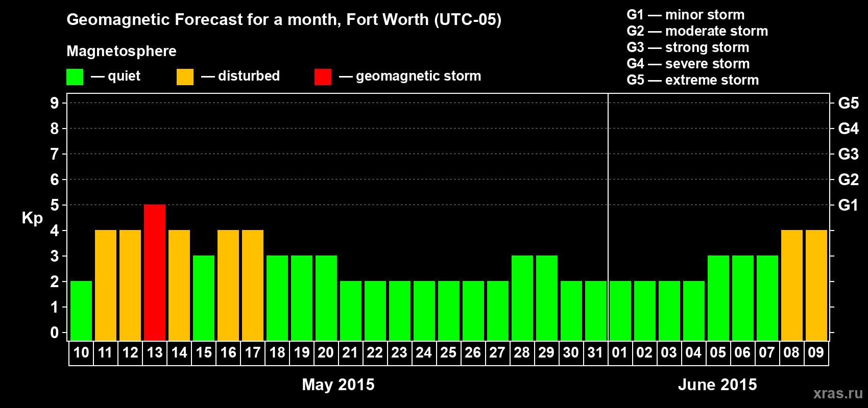Select the green bar for May 28
Viewport: 868px width, 408px height.
(x=522, y=298)
